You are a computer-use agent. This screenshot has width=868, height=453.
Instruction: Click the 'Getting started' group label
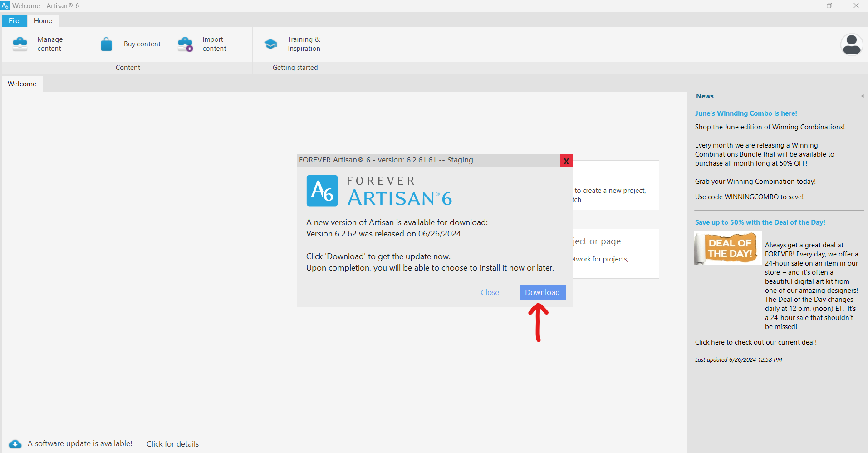click(295, 68)
